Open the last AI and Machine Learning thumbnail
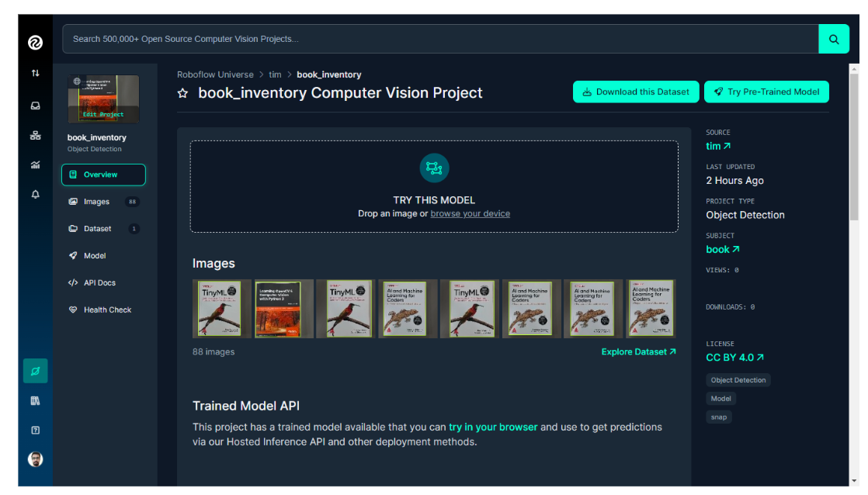Screen dimensions: 868x495 click(651, 309)
